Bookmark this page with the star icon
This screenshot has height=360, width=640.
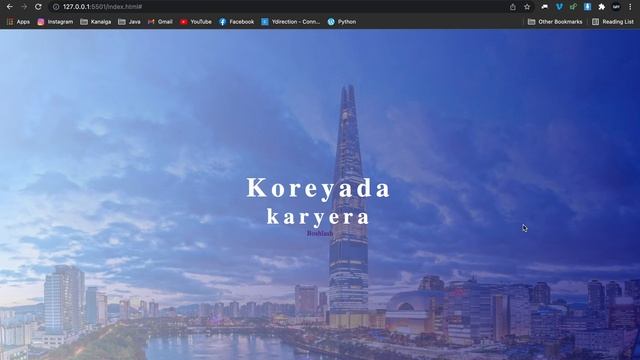(x=527, y=7)
